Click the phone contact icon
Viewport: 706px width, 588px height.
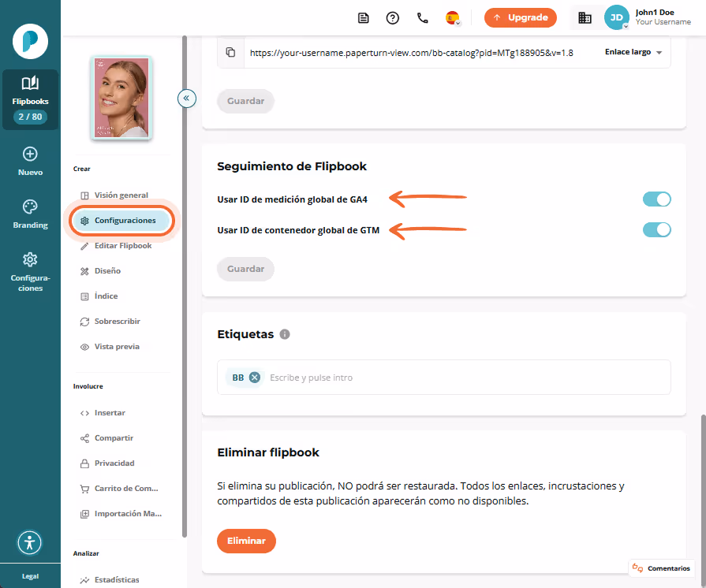[422, 18]
